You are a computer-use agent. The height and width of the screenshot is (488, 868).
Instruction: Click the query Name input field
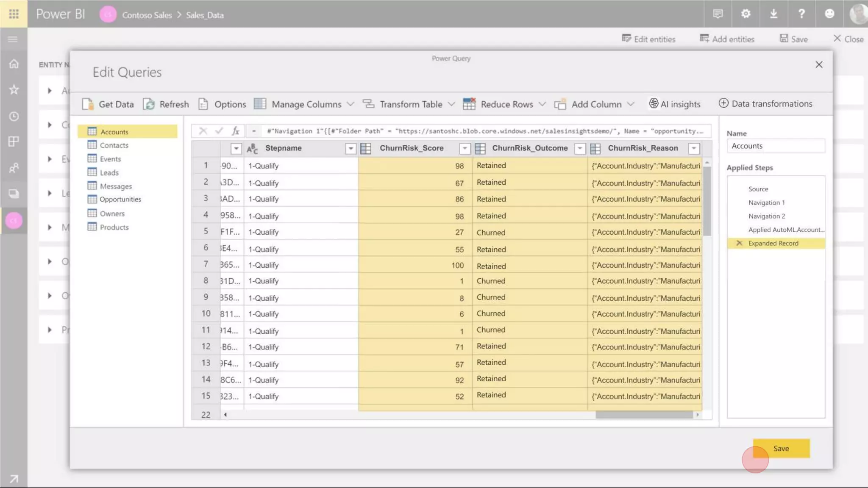pos(775,146)
